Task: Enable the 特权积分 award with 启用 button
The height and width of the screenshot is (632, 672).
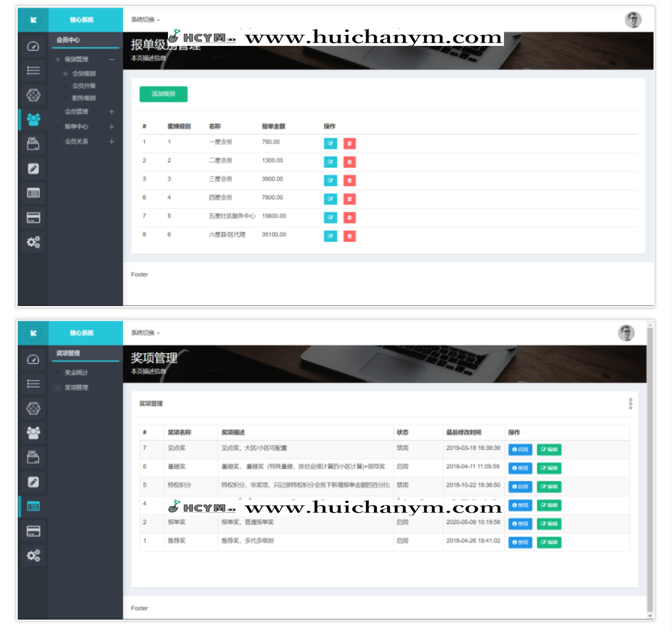Action: (x=520, y=486)
